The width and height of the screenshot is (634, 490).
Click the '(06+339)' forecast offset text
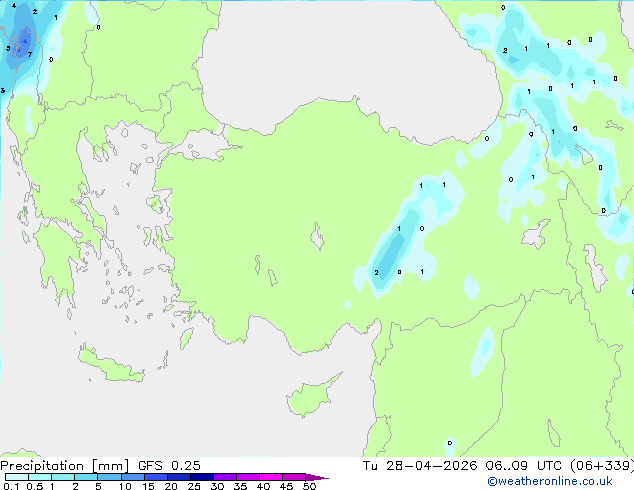coord(602,466)
